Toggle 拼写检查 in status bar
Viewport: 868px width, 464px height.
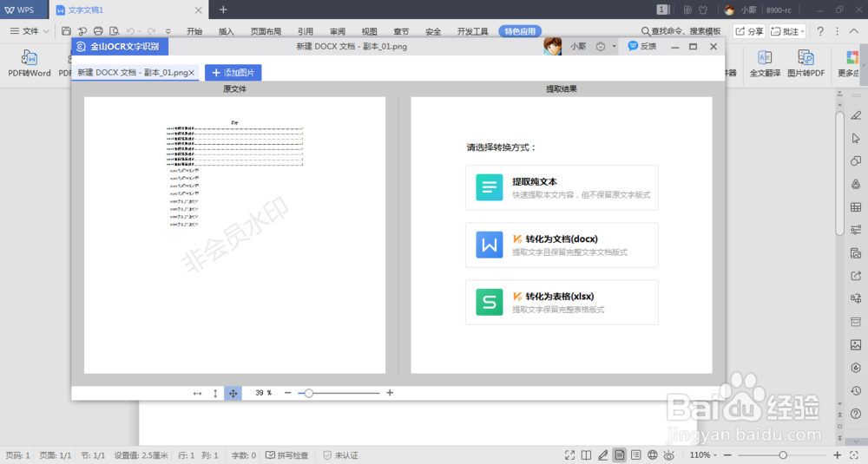pos(286,455)
